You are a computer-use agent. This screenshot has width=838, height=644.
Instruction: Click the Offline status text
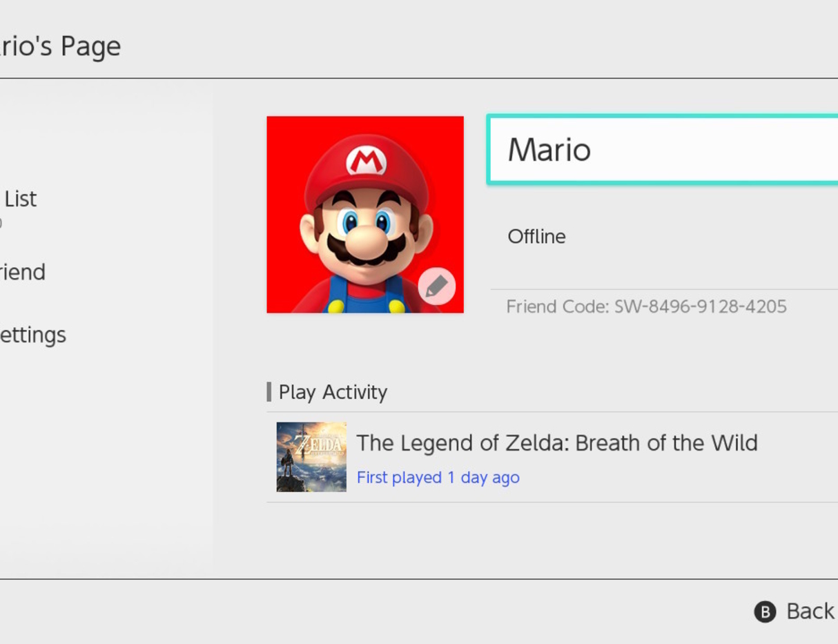click(x=536, y=237)
